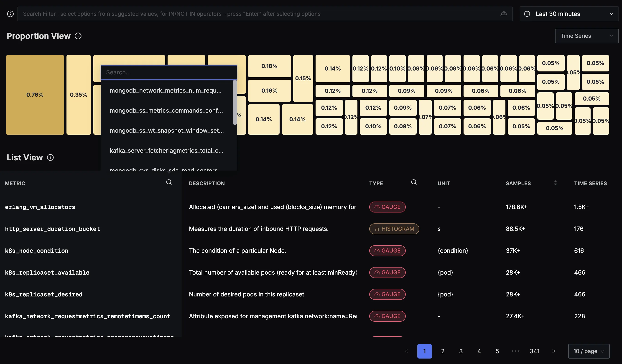622x364 pixels.
Task: Open the Time Series view dropdown
Action: pyautogui.click(x=587, y=36)
